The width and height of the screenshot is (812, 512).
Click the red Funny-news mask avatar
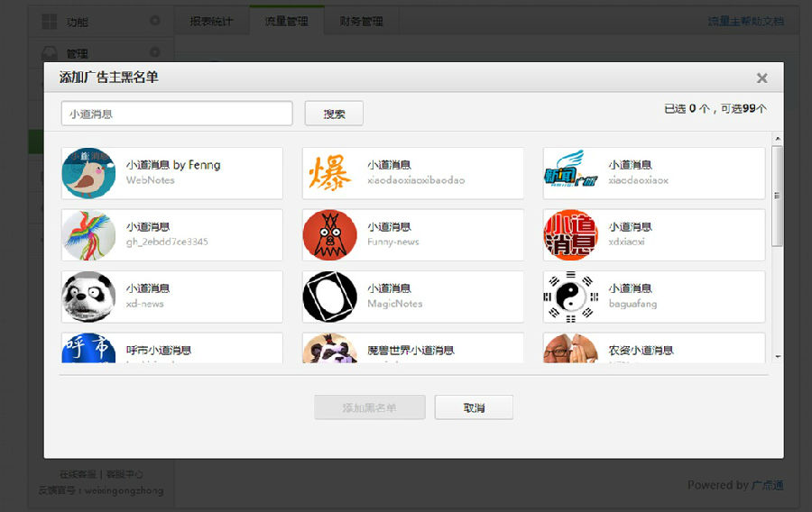click(x=329, y=235)
